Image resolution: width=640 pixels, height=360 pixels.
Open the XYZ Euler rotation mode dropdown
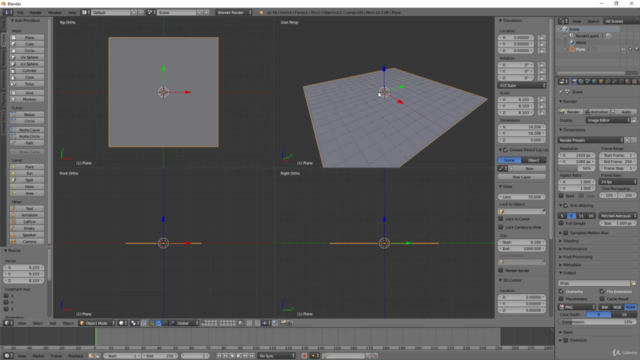coord(522,86)
